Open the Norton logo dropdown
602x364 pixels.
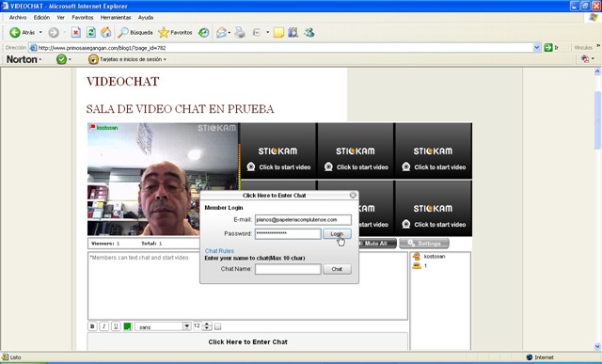coord(24,59)
